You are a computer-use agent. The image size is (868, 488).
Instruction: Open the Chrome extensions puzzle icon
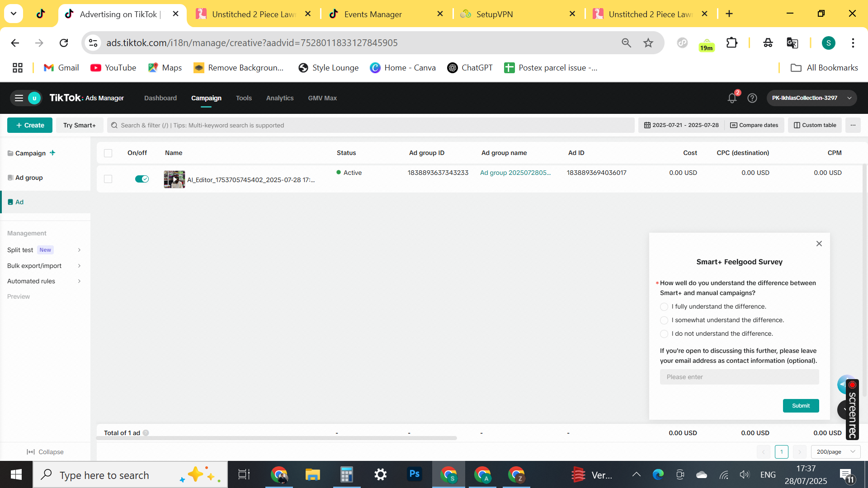pyautogui.click(x=732, y=43)
